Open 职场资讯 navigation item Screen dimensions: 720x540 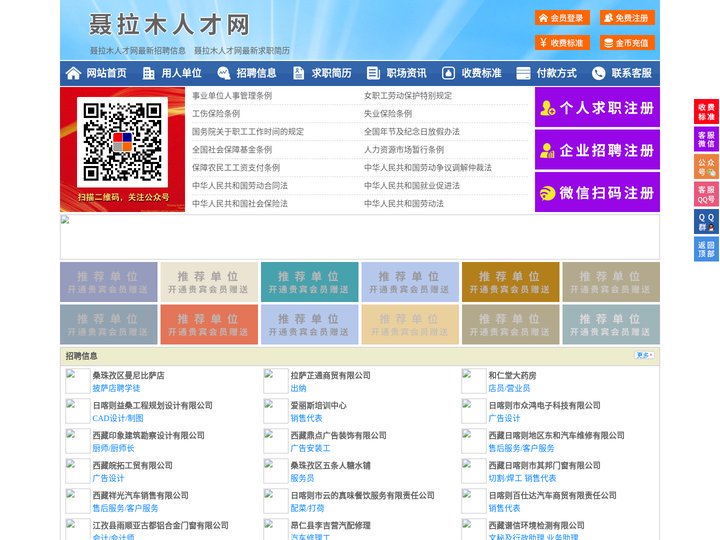click(406, 73)
